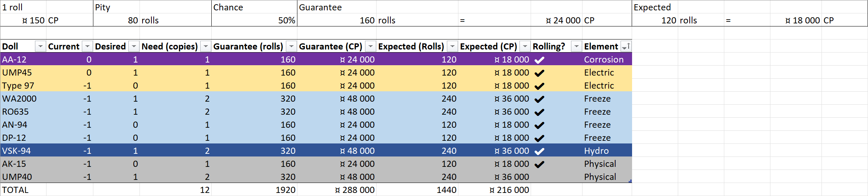The height and width of the screenshot is (196, 868).
Task: Select the Chance label cell
Action: 254,7
